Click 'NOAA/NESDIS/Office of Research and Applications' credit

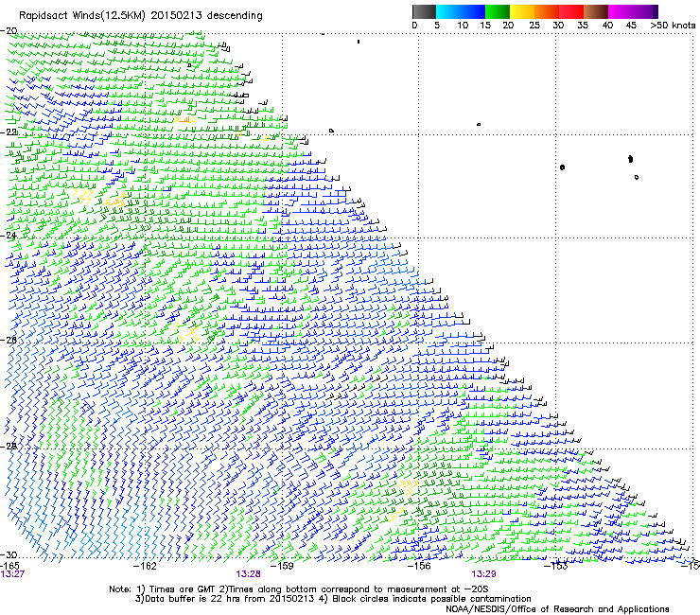point(557,608)
